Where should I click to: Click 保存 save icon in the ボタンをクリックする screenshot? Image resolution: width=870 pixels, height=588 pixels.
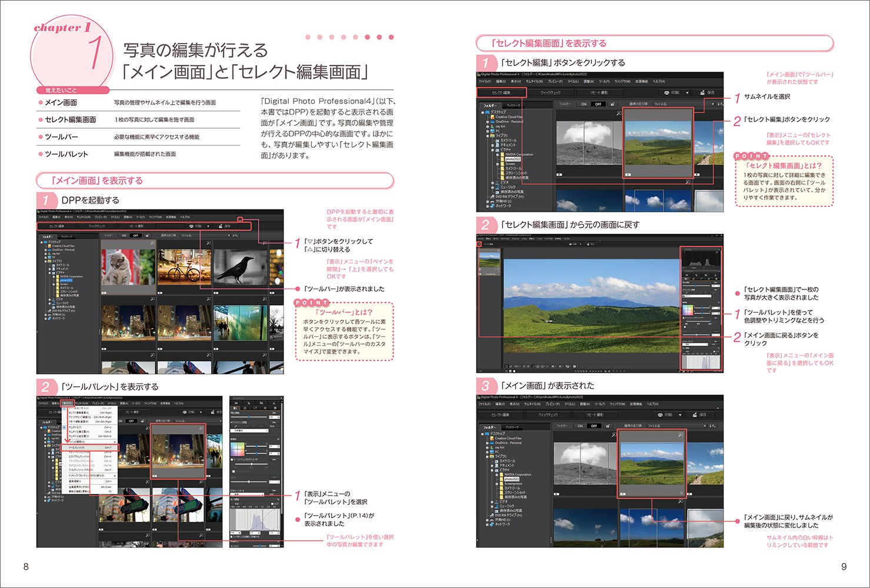click(x=702, y=92)
